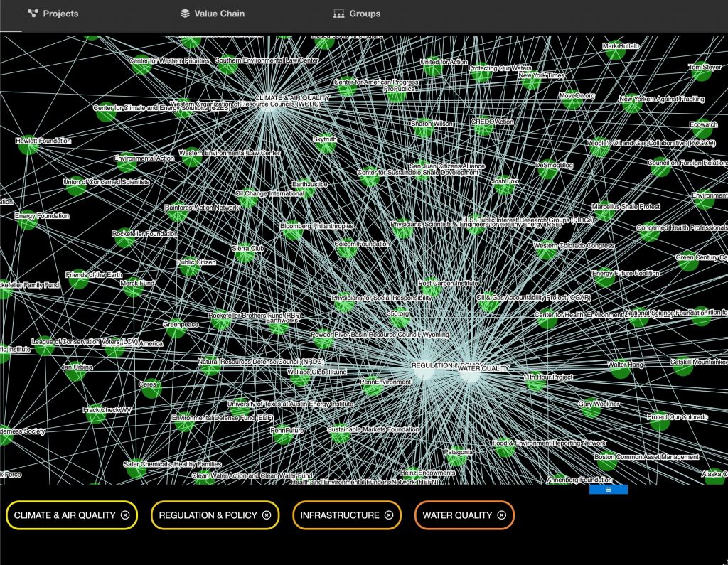Select the Energy Foundation node

(x=27, y=220)
